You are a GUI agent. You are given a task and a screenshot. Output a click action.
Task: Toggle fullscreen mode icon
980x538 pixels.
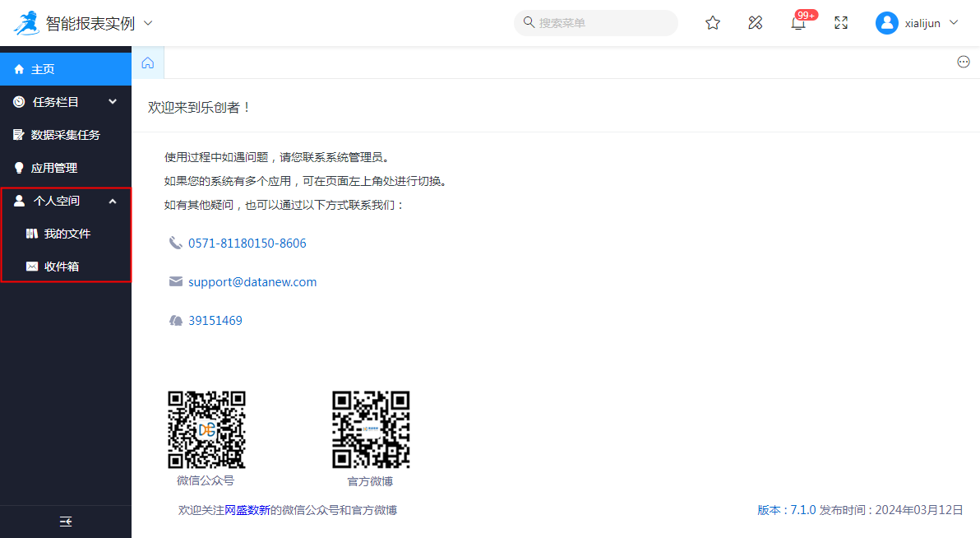[841, 23]
